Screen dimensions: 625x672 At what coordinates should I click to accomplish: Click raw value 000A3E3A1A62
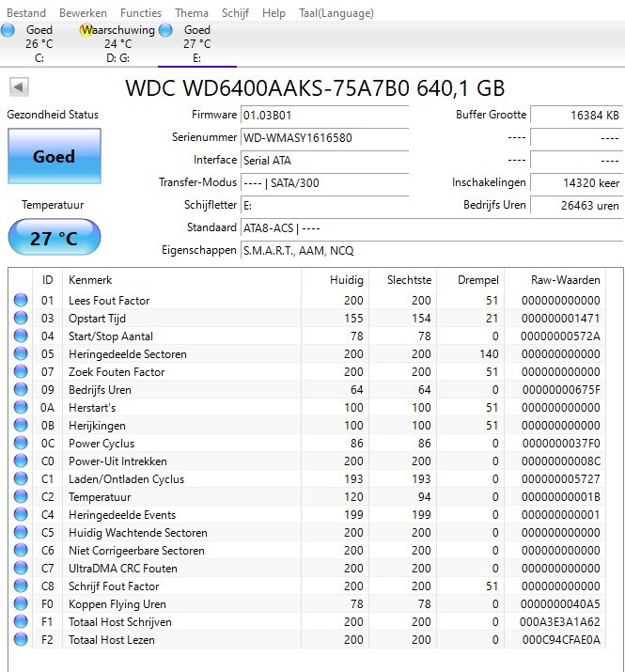[x=560, y=621]
